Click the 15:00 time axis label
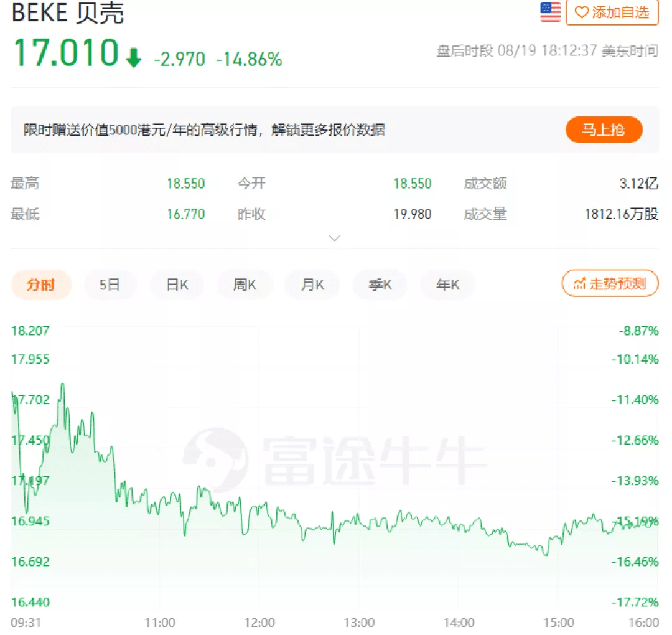Screen dimensions: 672x635 pos(558,622)
